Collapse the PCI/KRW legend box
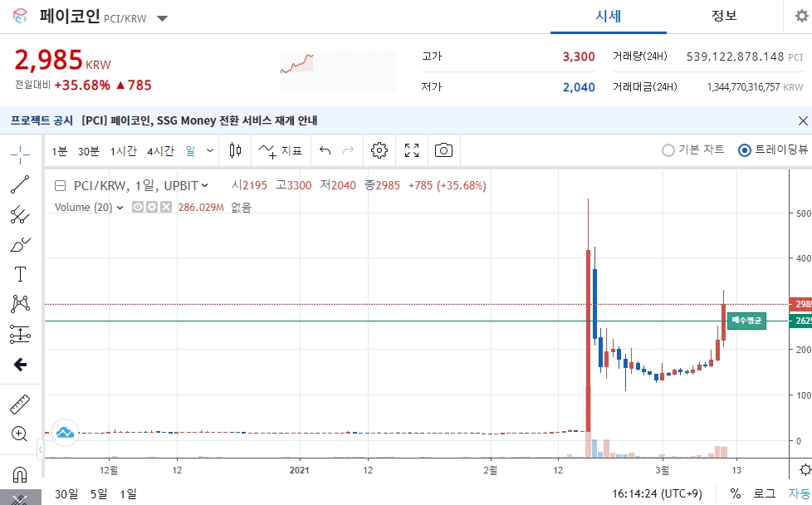This screenshot has width=812, height=505. 61,185
